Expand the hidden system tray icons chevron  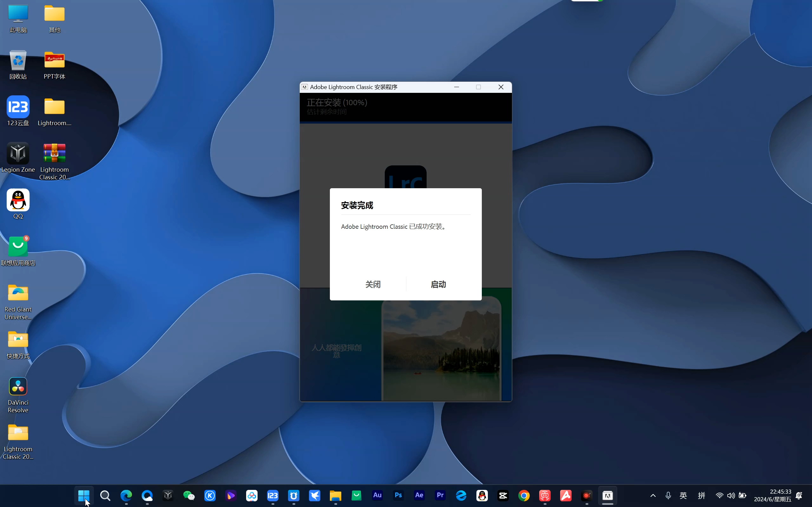(653, 495)
